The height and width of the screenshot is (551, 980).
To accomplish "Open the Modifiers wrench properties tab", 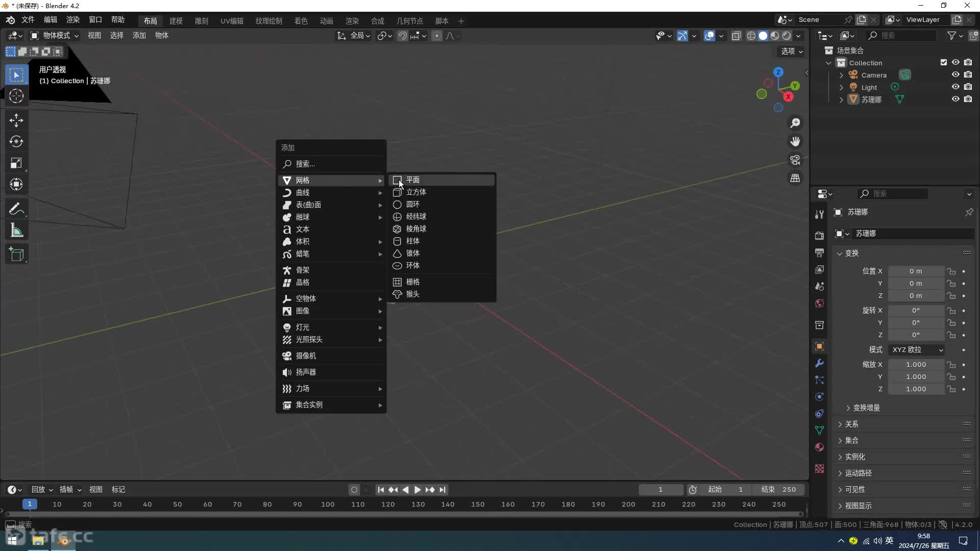I will click(819, 363).
